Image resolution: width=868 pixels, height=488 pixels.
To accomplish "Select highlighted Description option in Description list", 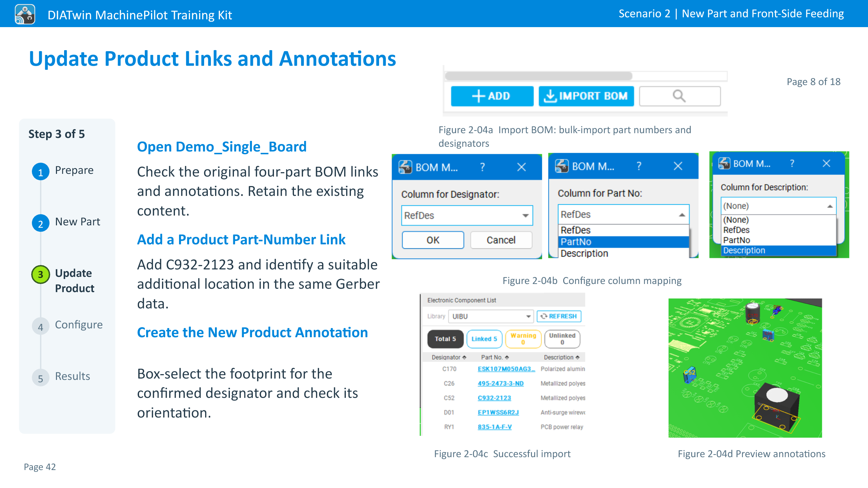I will click(x=778, y=250).
